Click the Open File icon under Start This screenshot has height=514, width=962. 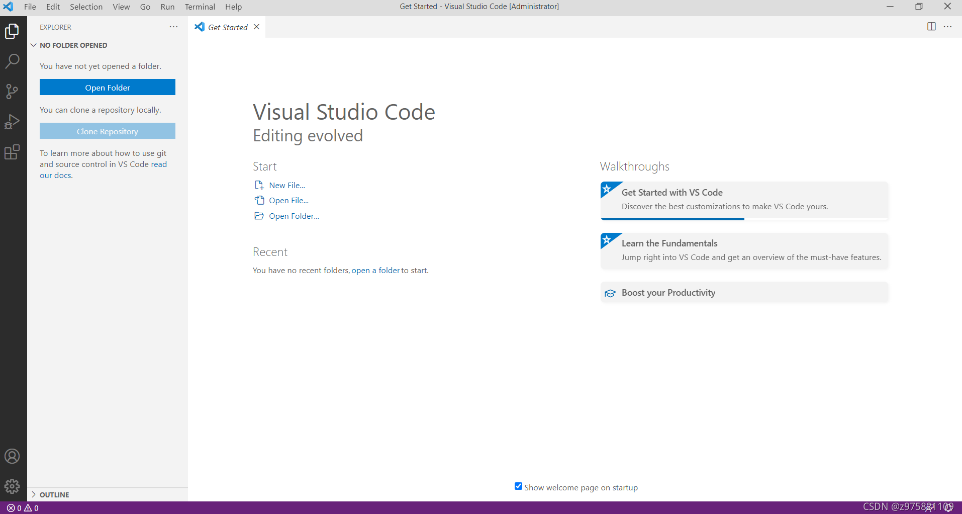pyautogui.click(x=259, y=200)
